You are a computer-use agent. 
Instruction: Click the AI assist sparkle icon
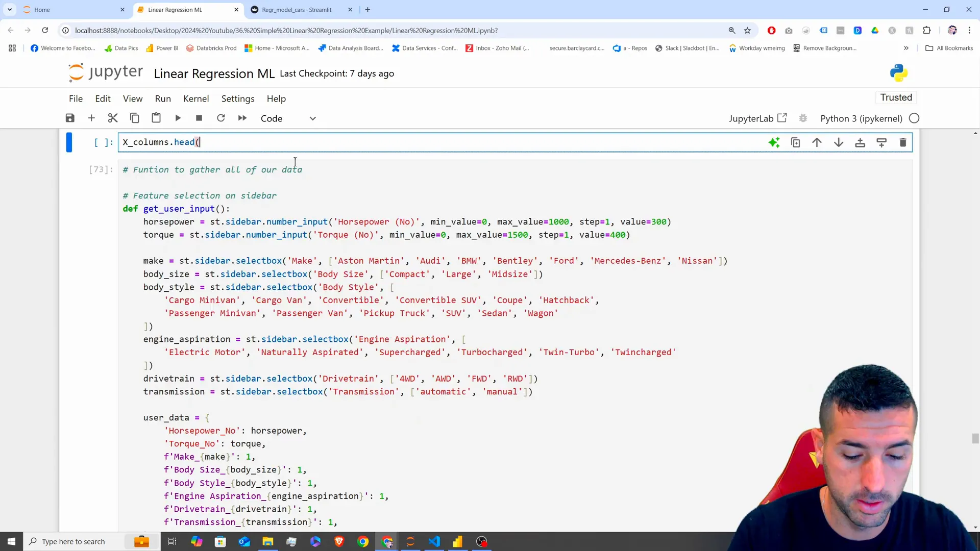coord(774,142)
